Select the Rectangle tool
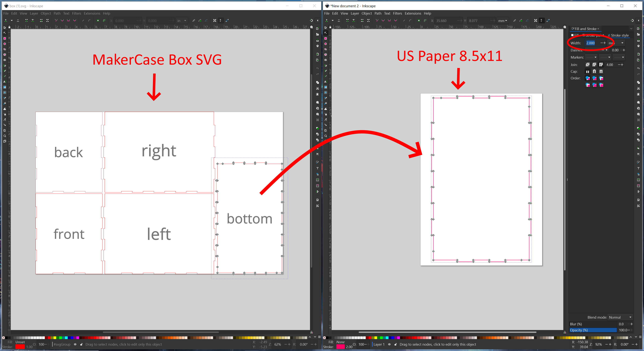 (5, 38)
